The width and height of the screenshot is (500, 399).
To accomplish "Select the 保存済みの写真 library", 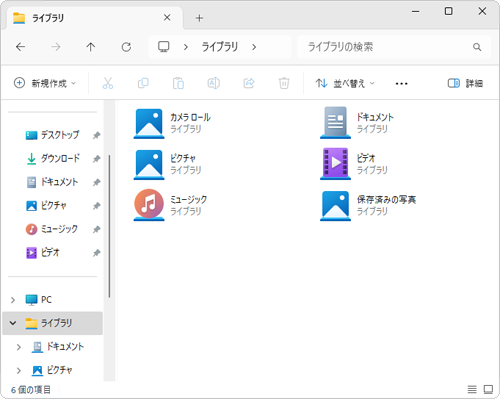I will (x=368, y=206).
